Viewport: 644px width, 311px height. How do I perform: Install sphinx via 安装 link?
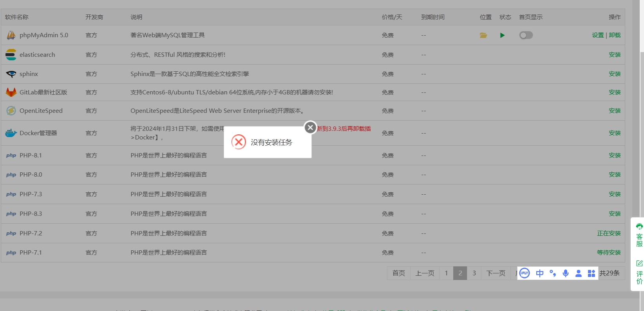615,74
